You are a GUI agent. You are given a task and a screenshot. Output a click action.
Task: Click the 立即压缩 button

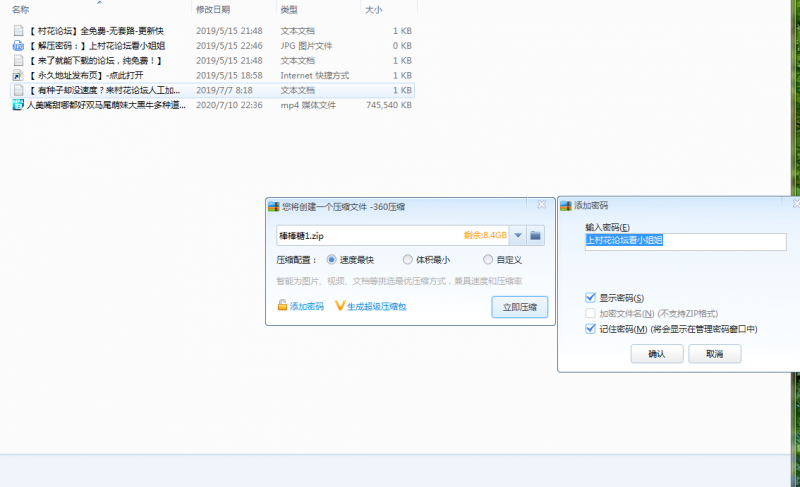point(519,307)
